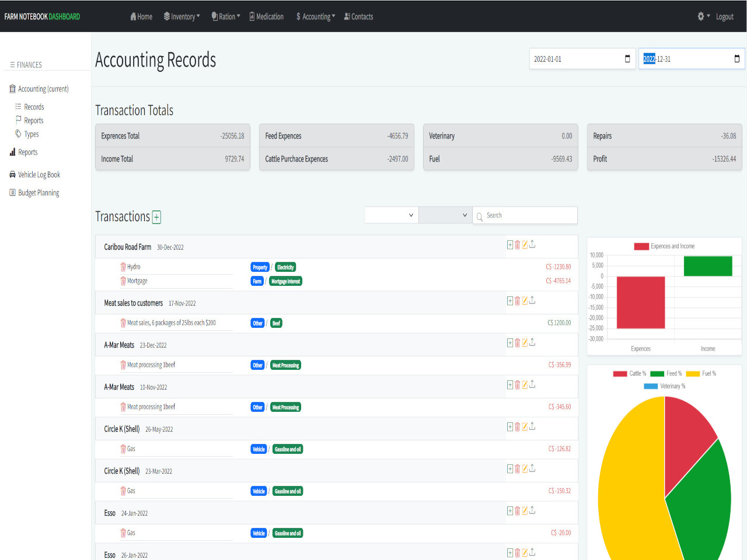The width and height of the screenshot is (747, 560).
Task: Remove the Mortgage line item
Action: [x=123, y=281]
